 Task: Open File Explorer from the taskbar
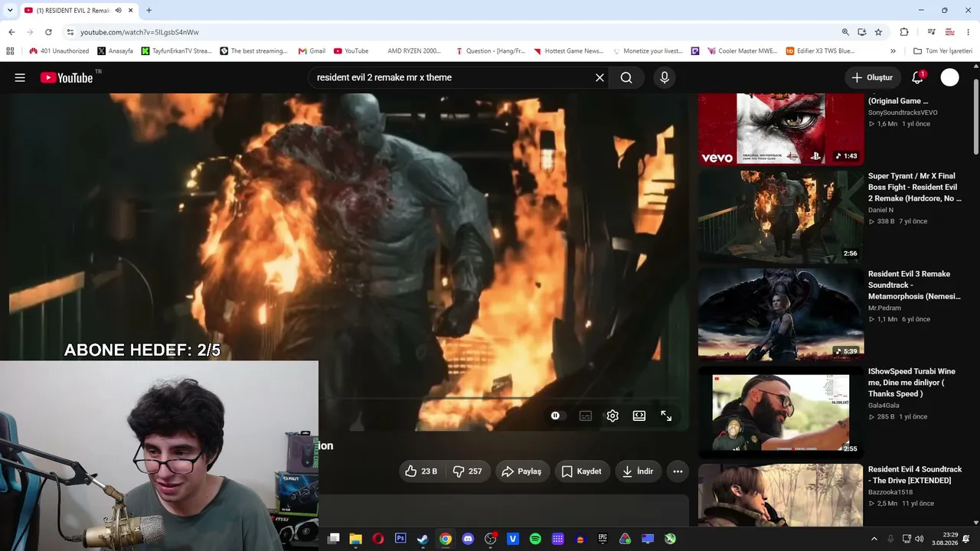click(355, 539)
